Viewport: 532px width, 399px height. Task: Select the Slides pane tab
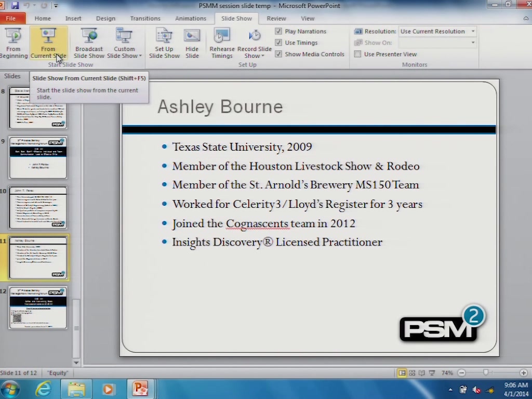coord(12,76)
